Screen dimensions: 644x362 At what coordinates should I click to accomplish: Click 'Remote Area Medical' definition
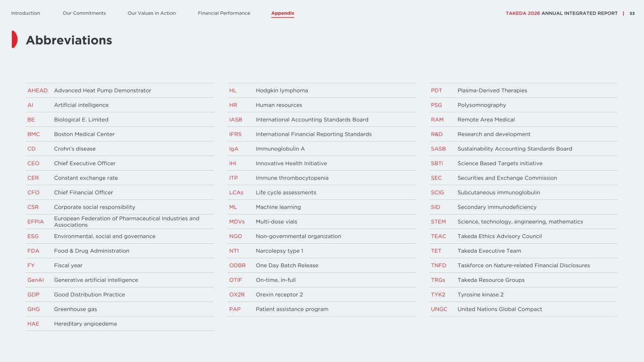[x=486, y=120]
